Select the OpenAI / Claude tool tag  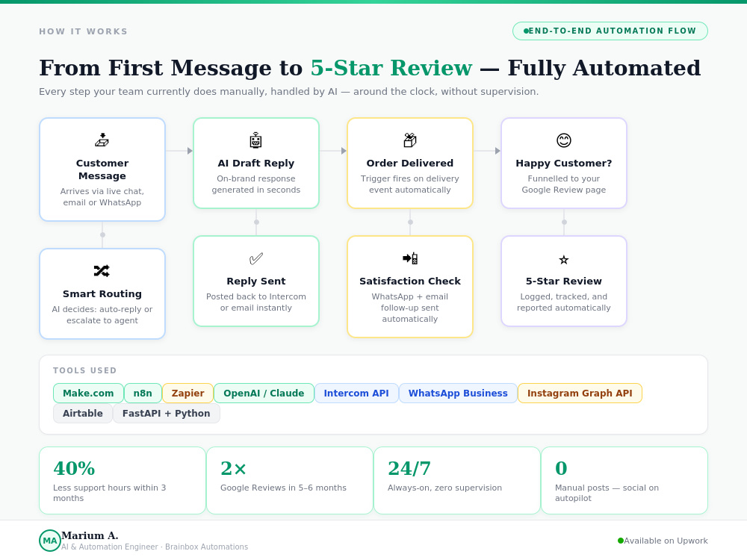pyautogui.click(x=264, y=393)
